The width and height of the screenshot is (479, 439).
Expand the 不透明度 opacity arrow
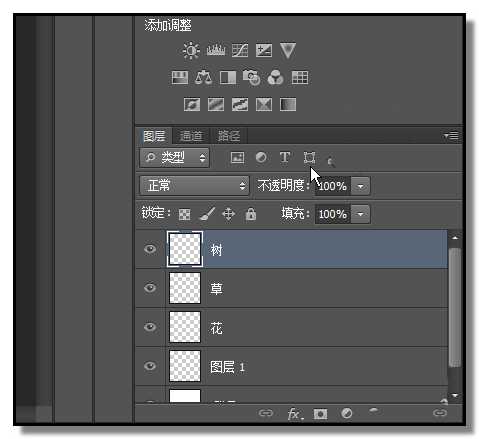(360, 186)
